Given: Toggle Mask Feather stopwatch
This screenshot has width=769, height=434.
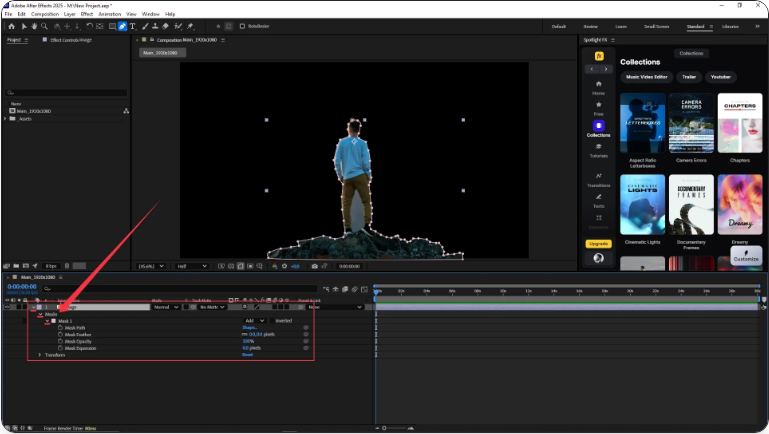Looking at the screenshot, I should (59, 334).
